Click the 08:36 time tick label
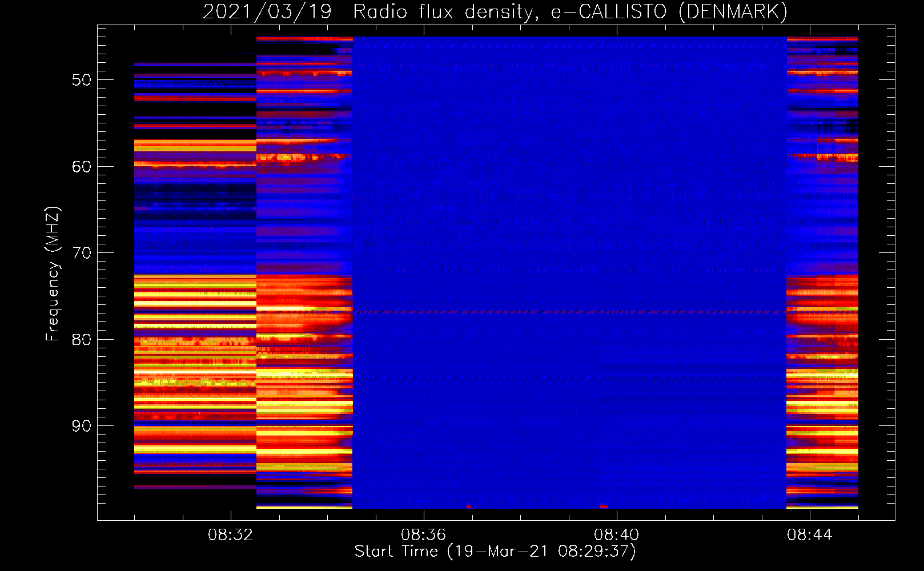Screen dimensions: 924x571 pyautogui.click(x=424, y=535)
